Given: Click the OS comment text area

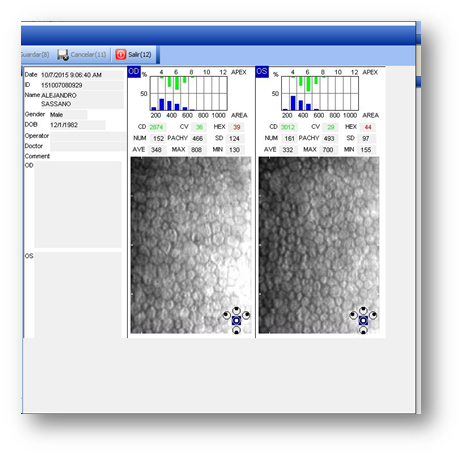Looking at the screenshot, I should (x=78, y=295).
